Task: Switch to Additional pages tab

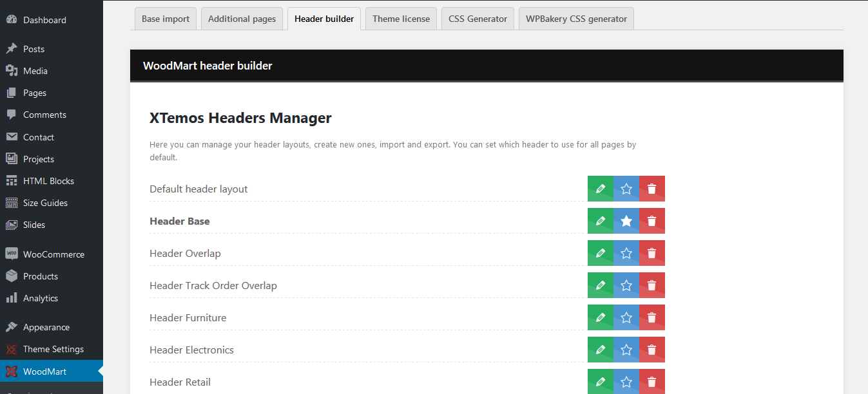Action: 242,19
